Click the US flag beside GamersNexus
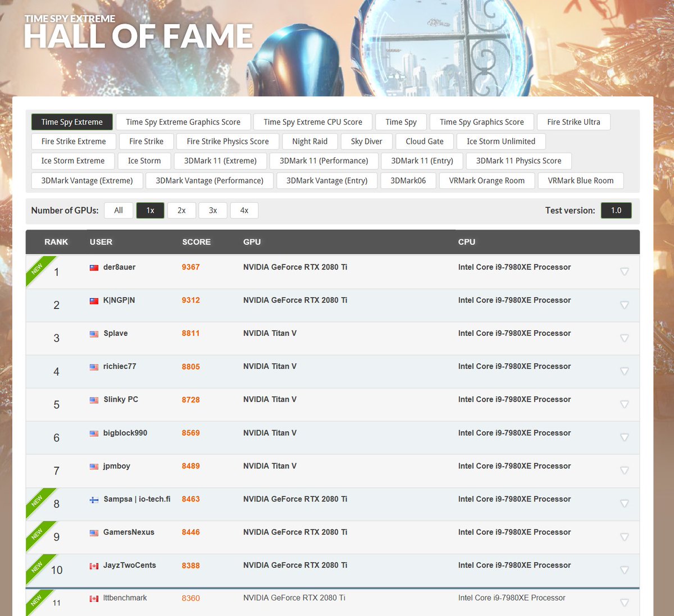 point(94,533)
